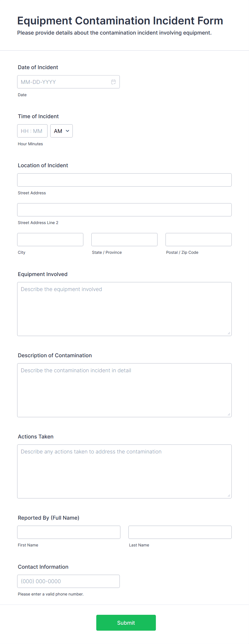Click the Street Address field
The height and width of the screenshot is (644, 249).
pos(124,180)
